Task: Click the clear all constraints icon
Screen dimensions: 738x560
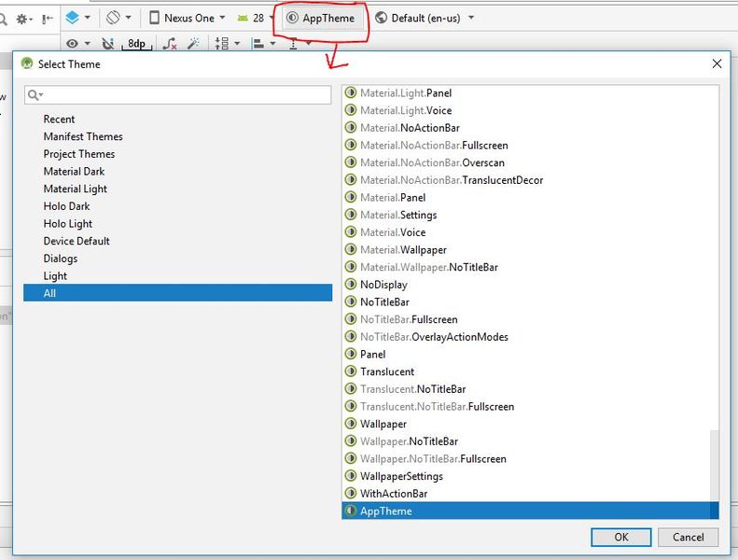Action: pos(170,43)
